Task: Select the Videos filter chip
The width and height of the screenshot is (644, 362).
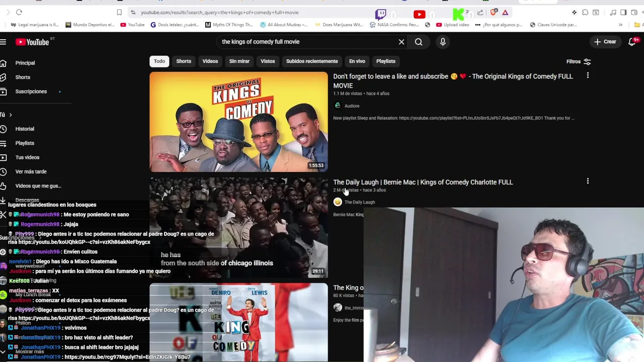Action: point(210,61)
